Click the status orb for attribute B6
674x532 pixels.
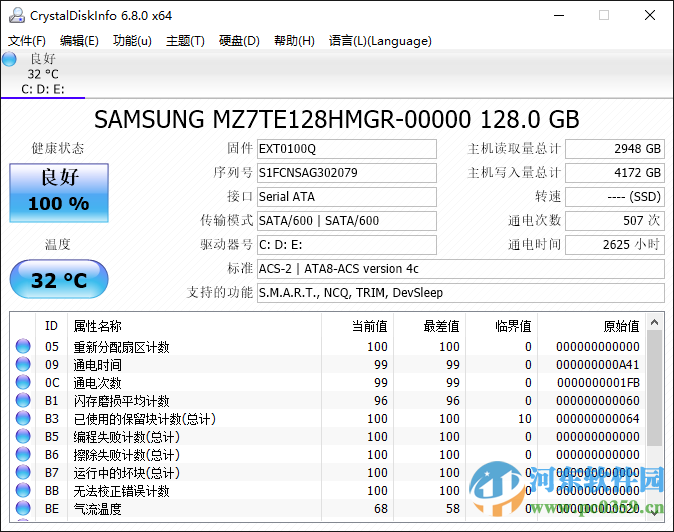[x=23, y=455]
